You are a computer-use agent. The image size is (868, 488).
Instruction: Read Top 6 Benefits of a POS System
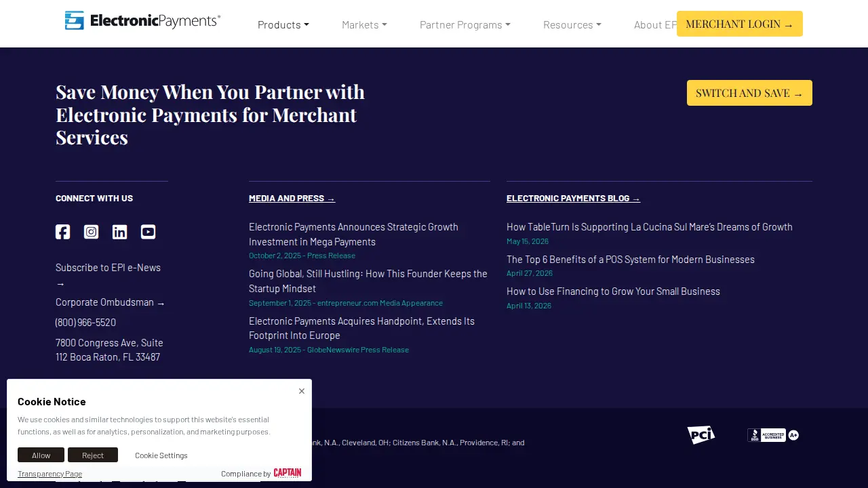[631, 260]
